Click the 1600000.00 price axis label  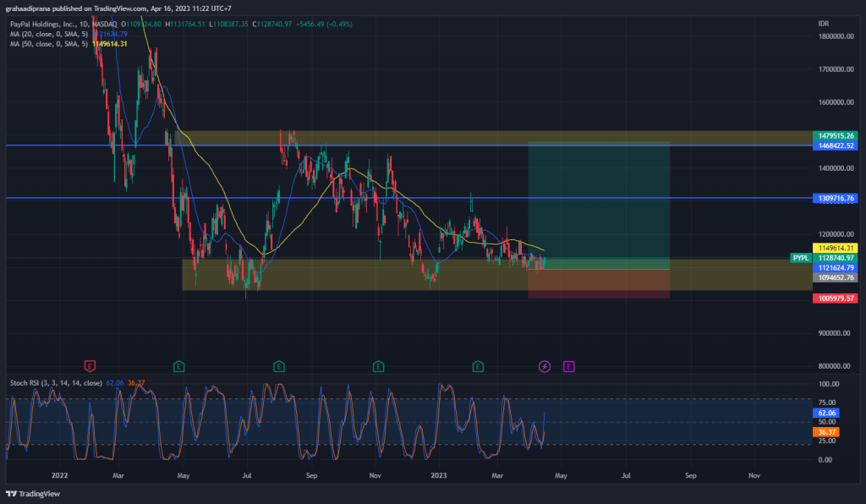tap(836, 102)
